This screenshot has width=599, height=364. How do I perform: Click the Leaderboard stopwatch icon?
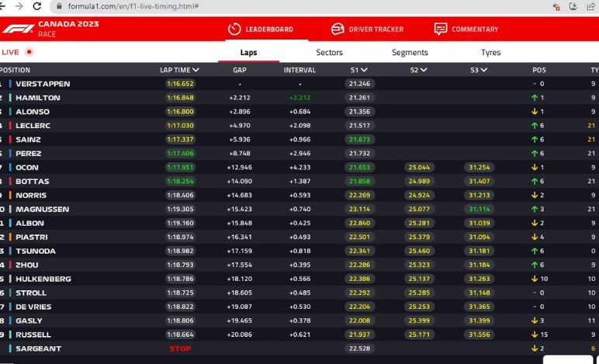[x=234, y=29]
